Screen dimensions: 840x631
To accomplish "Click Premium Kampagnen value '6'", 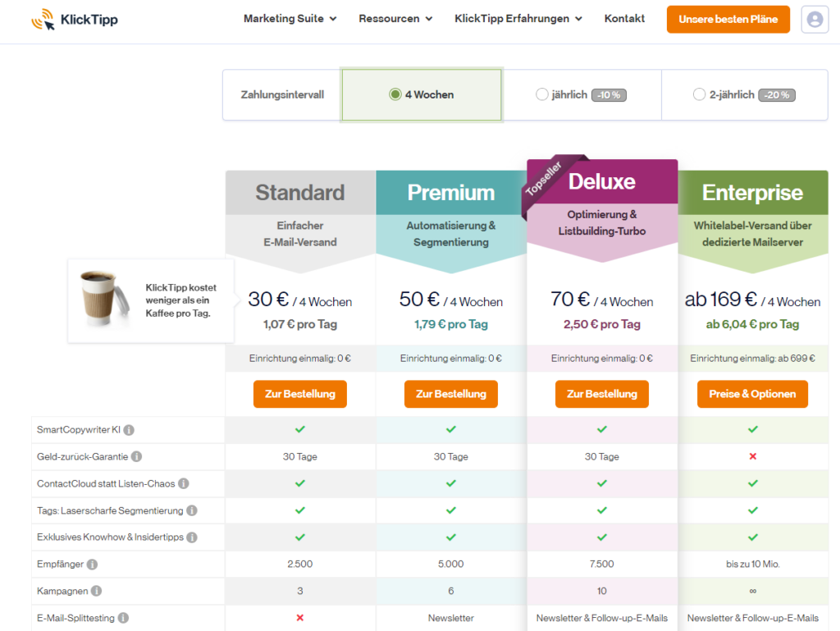I will [451, 591].
